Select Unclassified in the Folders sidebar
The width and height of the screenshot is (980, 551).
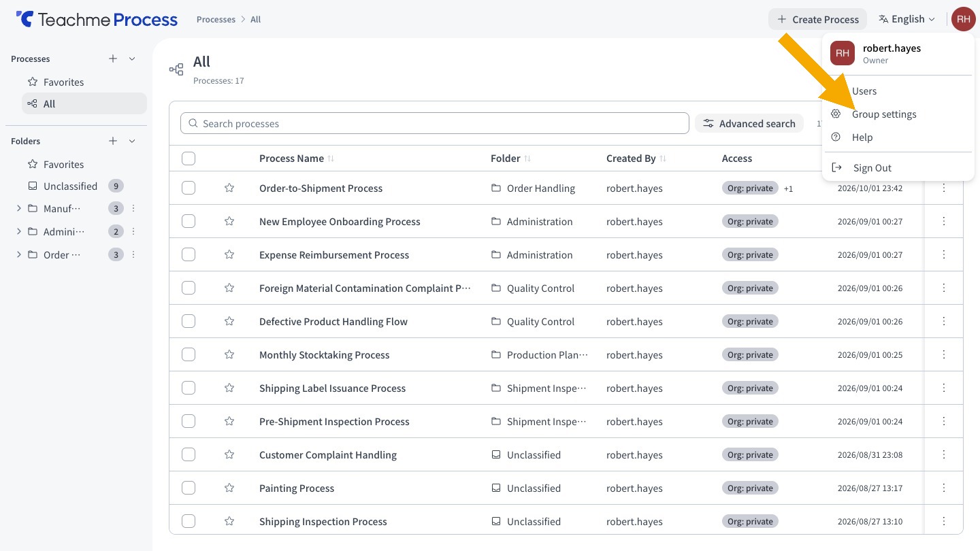[x=70, y=186]
